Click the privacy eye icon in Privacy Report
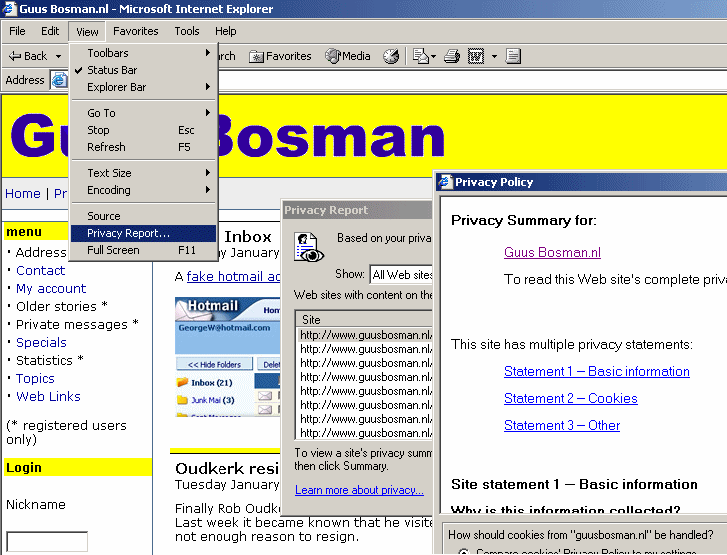The height and width of the screenshot is (555, 727). point(307,247)
